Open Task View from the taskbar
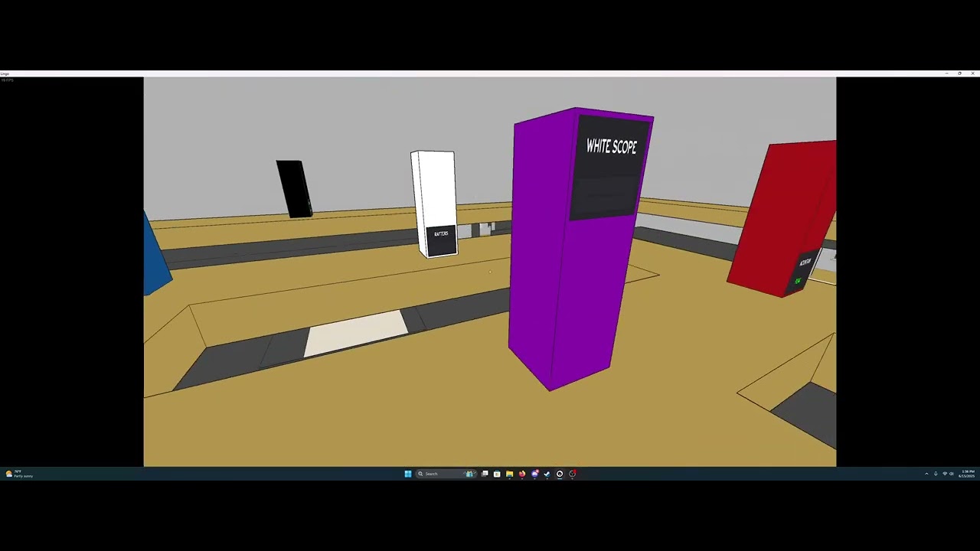The height and width of the screenshot is (551, 980). click(485, 474)
